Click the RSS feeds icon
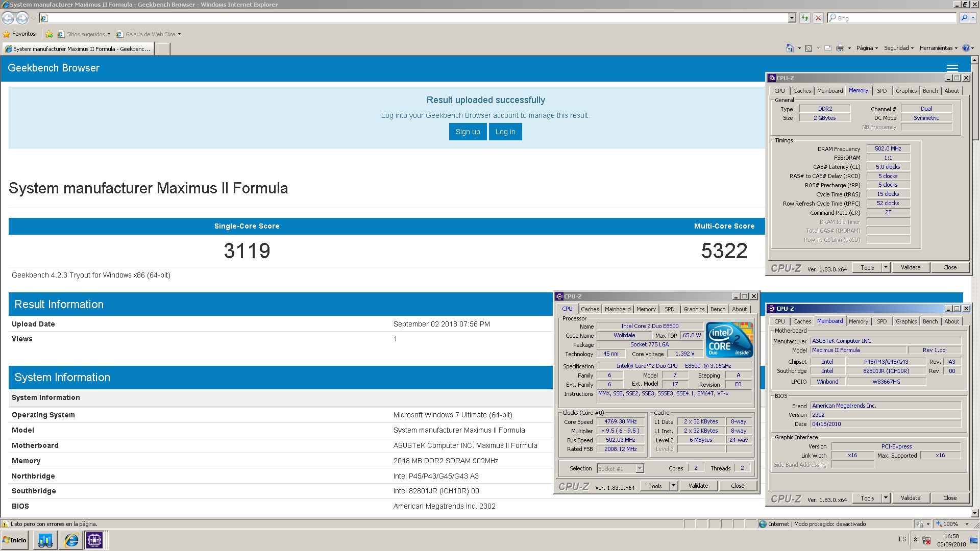 808,48
